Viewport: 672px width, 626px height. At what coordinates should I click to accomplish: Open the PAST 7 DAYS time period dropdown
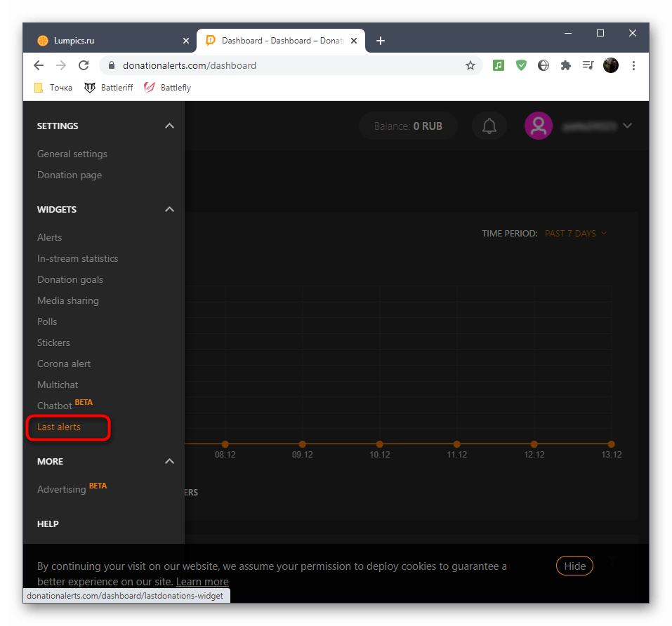(x=576, y=234)
